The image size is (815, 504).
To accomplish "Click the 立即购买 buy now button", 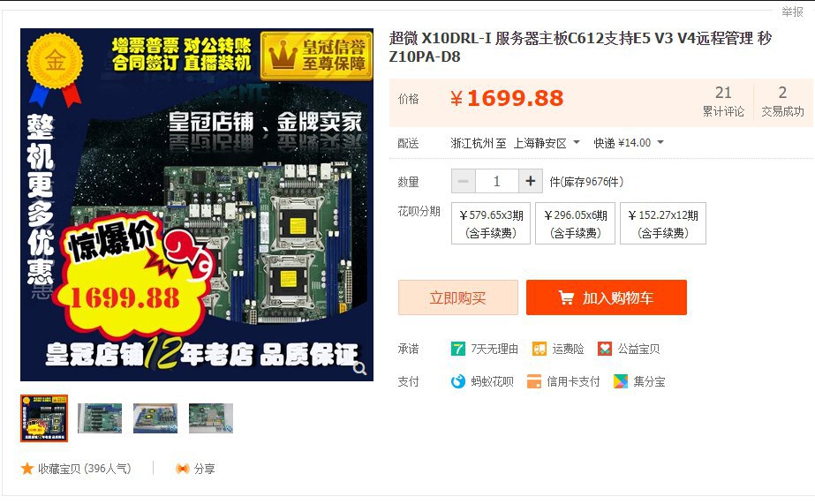I will 458,297.
